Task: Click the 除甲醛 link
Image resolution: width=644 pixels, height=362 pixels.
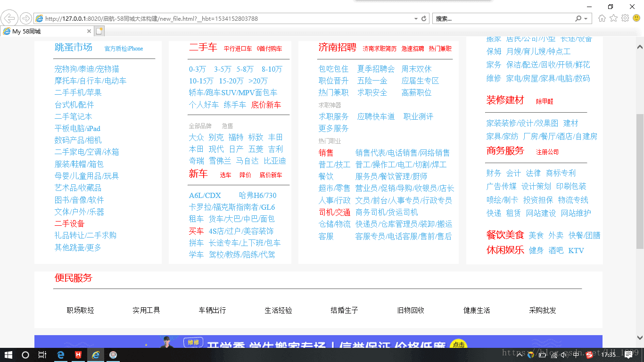Action: 545,101
